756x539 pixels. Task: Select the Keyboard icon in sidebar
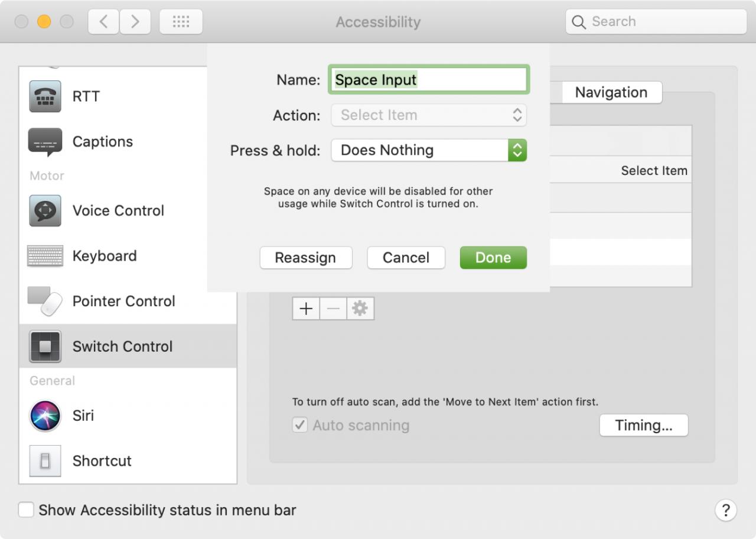coord(45,256)
